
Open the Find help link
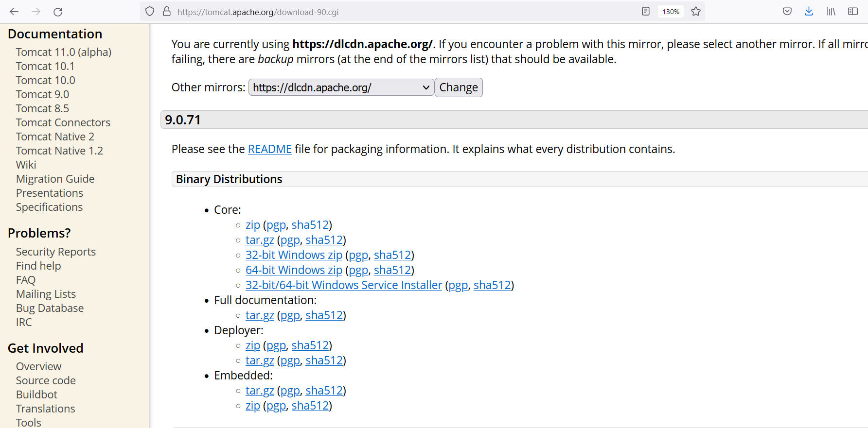pyautogui.click(x=38, y=266)
